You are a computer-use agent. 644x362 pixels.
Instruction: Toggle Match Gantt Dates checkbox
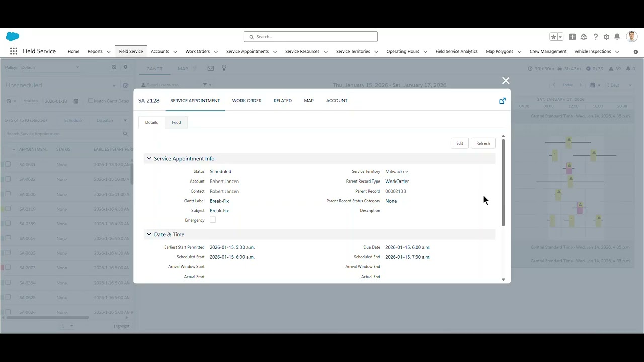[x=91, y=101]
